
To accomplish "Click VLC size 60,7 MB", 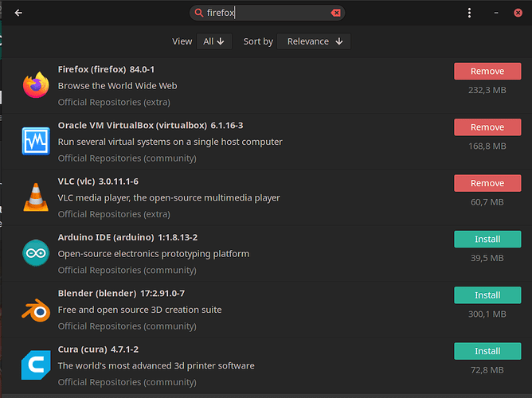I will (487, 202).
